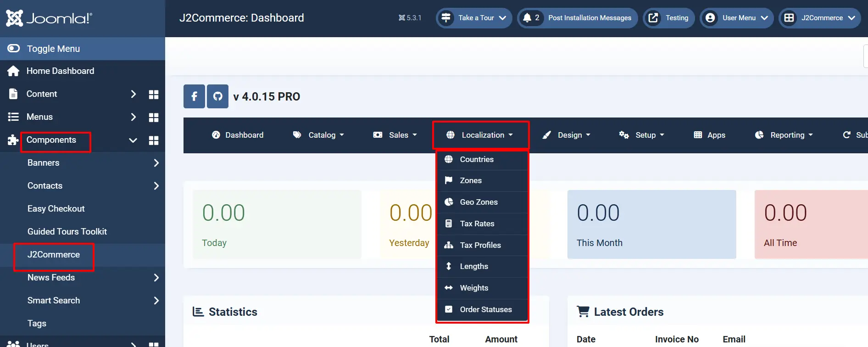Expand the Contacts chevron
Image resolution: width=868 pixels, height=347 pixels.
pyautogui.click(x=156, y=186)
